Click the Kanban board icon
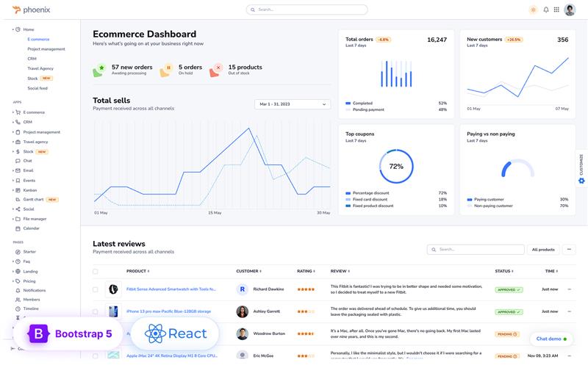The image size is (588, 365). pos(18,190)
